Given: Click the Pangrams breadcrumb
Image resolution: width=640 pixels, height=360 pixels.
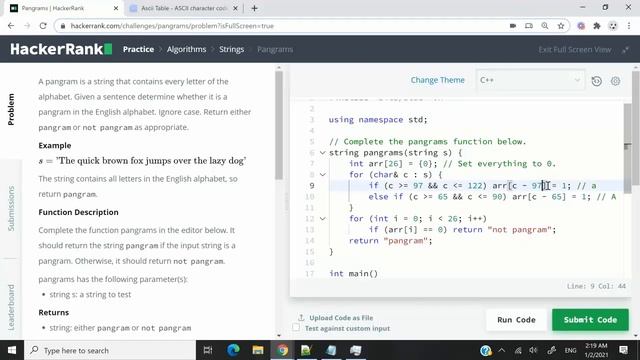Looking at the screenshot, I should (275, 49).
